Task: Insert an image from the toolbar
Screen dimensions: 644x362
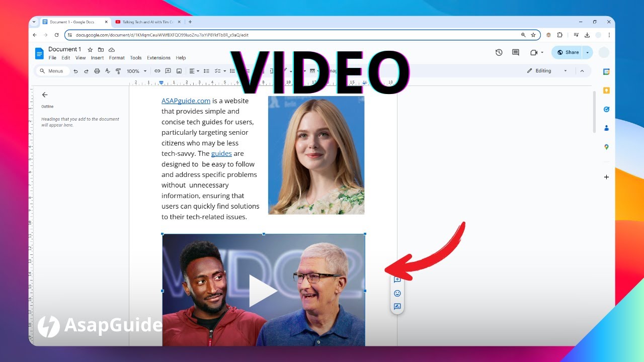Action: click(179, 71)
